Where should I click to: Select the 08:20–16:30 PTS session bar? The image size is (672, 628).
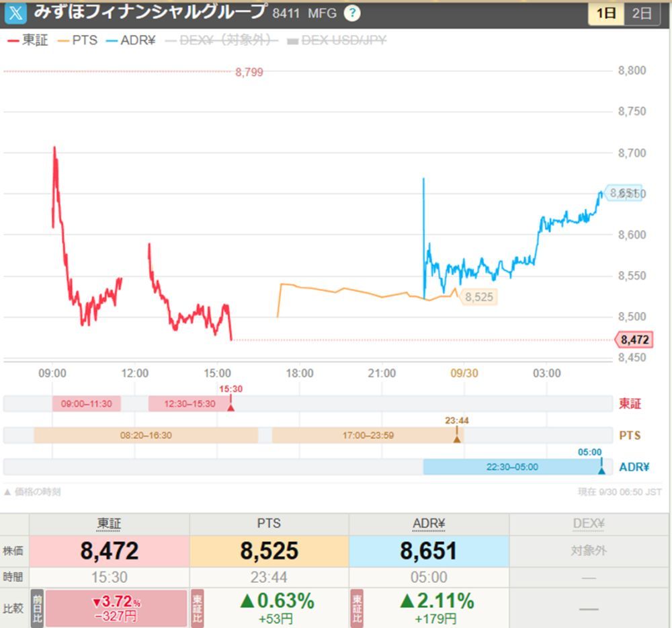click(x=146, y=436)
